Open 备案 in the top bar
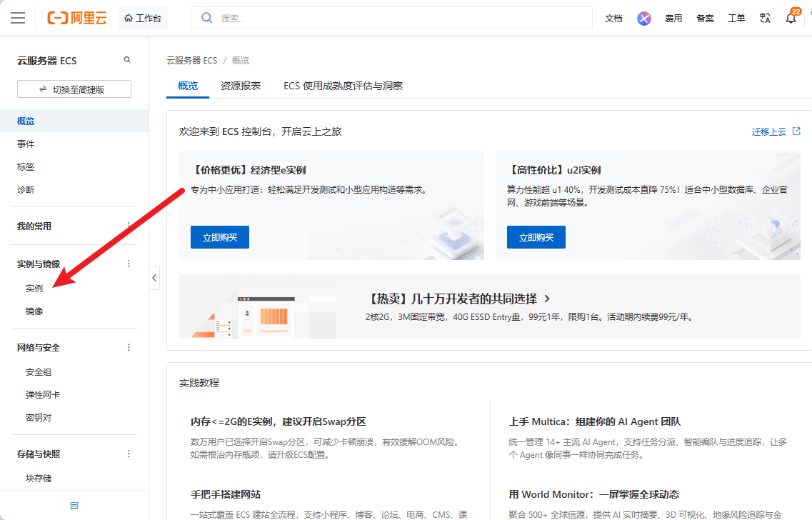 pyautogui.click(x=705, y=18)
